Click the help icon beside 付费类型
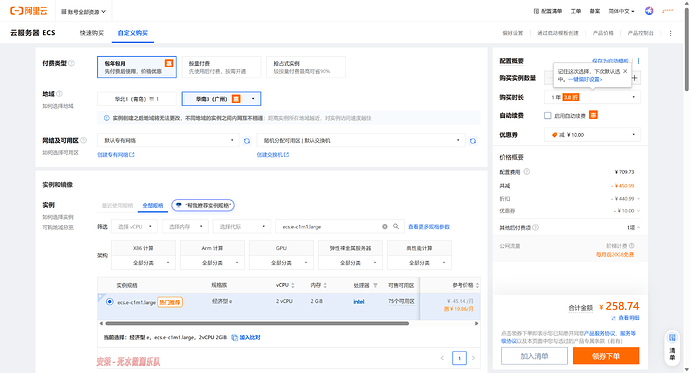The image size is (690, 373). [71, 63]
